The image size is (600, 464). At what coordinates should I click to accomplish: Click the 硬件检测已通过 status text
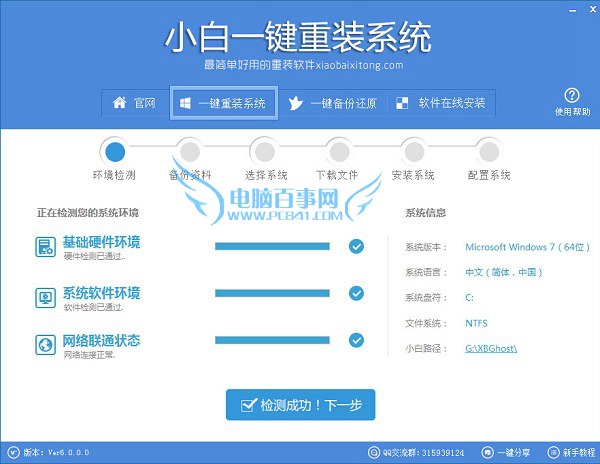click(95, 256)
